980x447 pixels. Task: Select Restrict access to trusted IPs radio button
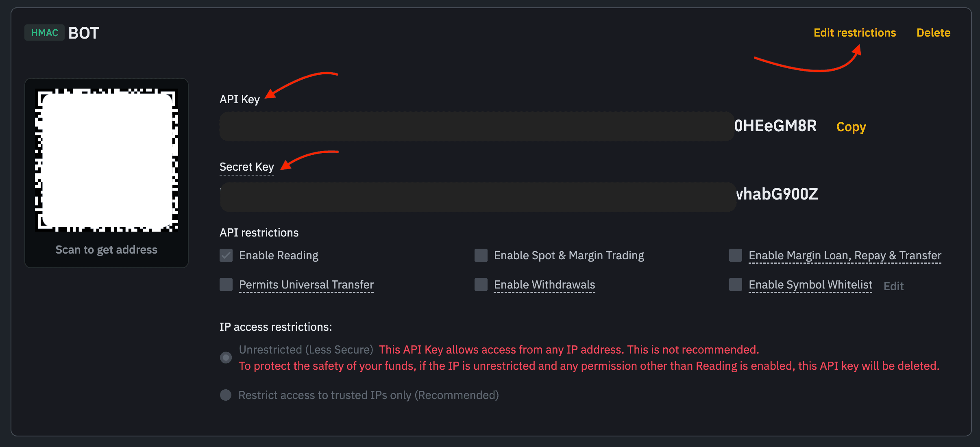[x=226, y=395]
